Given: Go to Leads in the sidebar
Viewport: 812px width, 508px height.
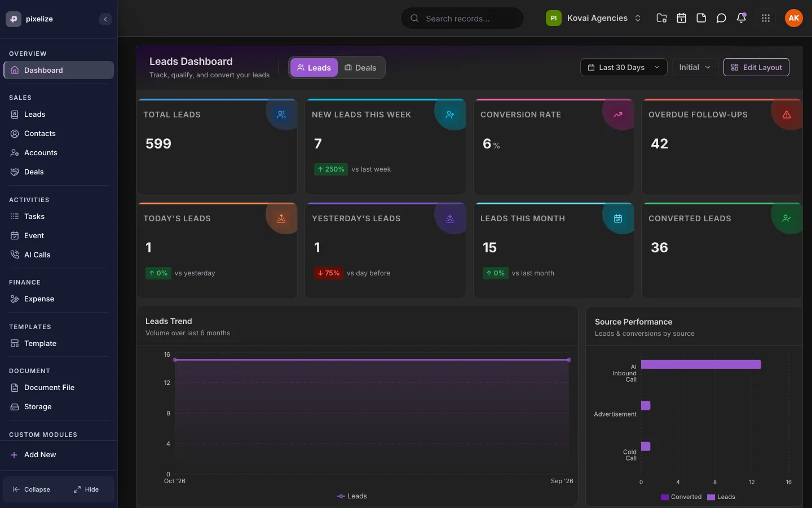Looking at the screenshot, I should pos(59,114).
